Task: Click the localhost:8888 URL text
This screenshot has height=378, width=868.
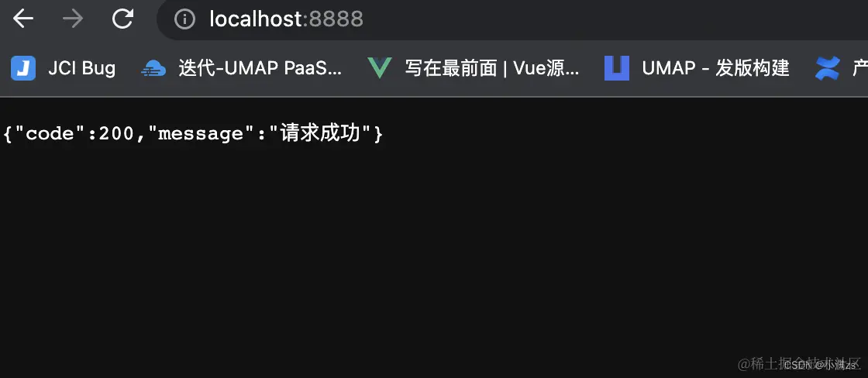Action: 286,19
